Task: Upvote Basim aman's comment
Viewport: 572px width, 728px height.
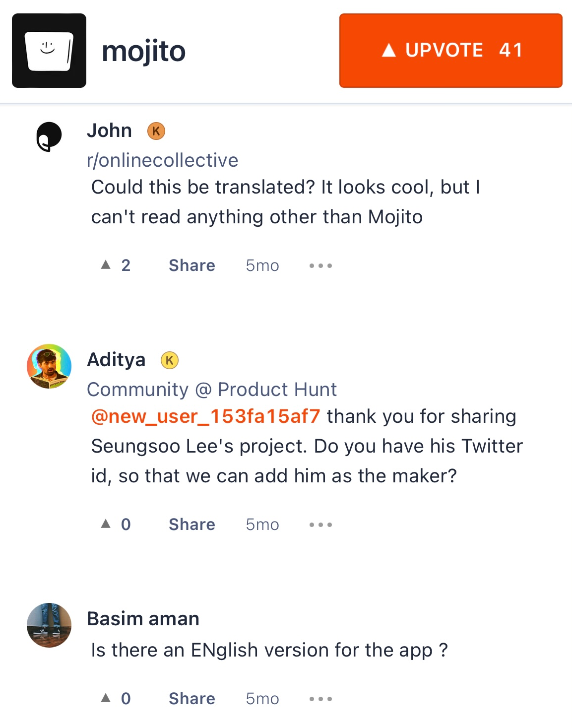Action: [x=116, y=699]
